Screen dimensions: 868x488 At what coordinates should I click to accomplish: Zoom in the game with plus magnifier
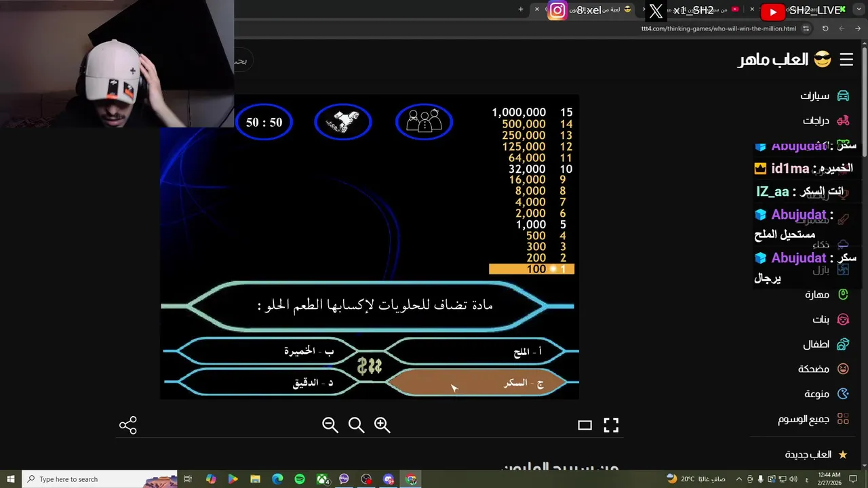pyautogui.click(x=382, y=425)
